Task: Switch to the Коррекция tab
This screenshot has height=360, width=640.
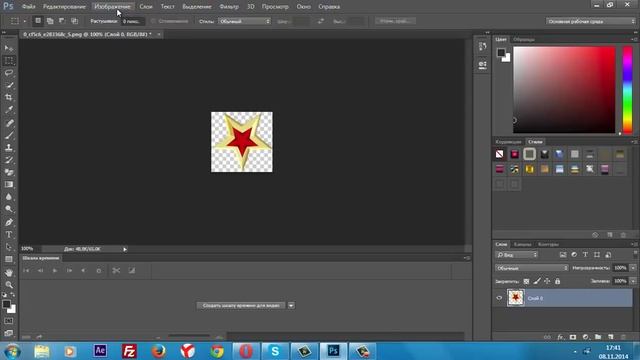Action: pyautogui.click(x=508, y=142)
